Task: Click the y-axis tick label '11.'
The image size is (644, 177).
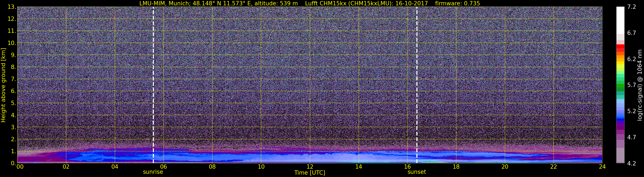Action: click(x=12, y=31)
